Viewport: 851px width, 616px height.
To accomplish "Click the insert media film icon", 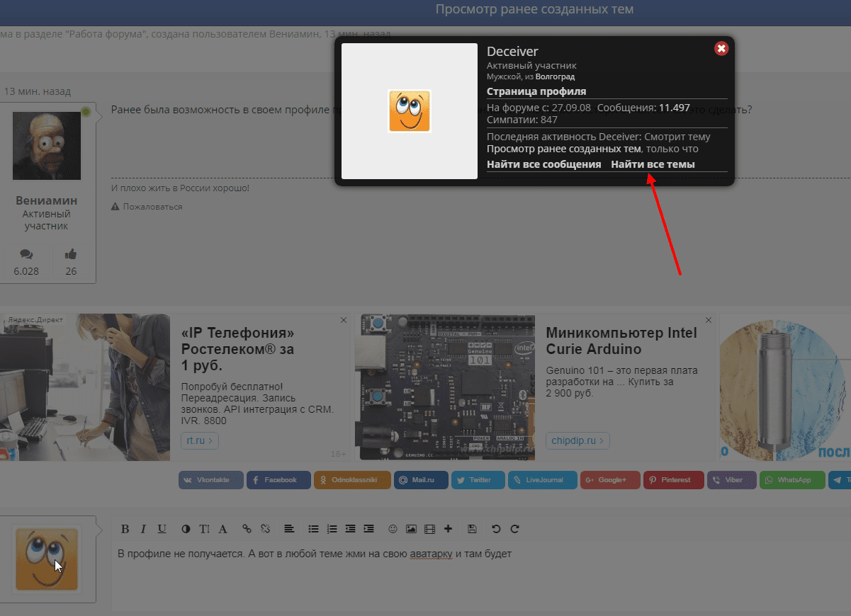I will [x=429, y=529].
